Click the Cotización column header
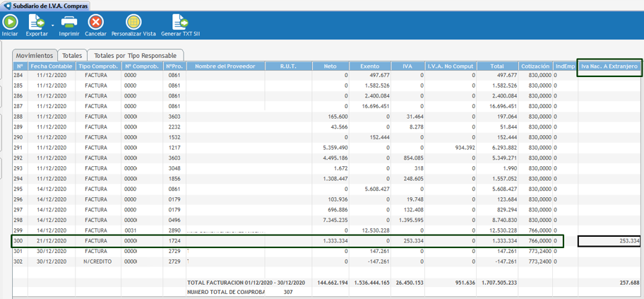 tap(536, 66)
